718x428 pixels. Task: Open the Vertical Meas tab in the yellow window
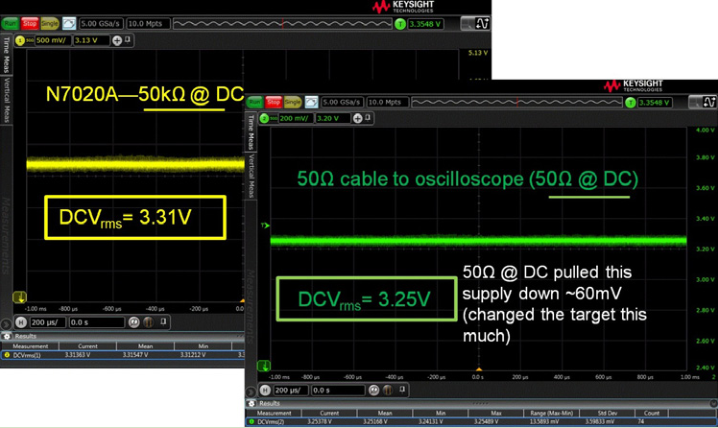(6, 100)
